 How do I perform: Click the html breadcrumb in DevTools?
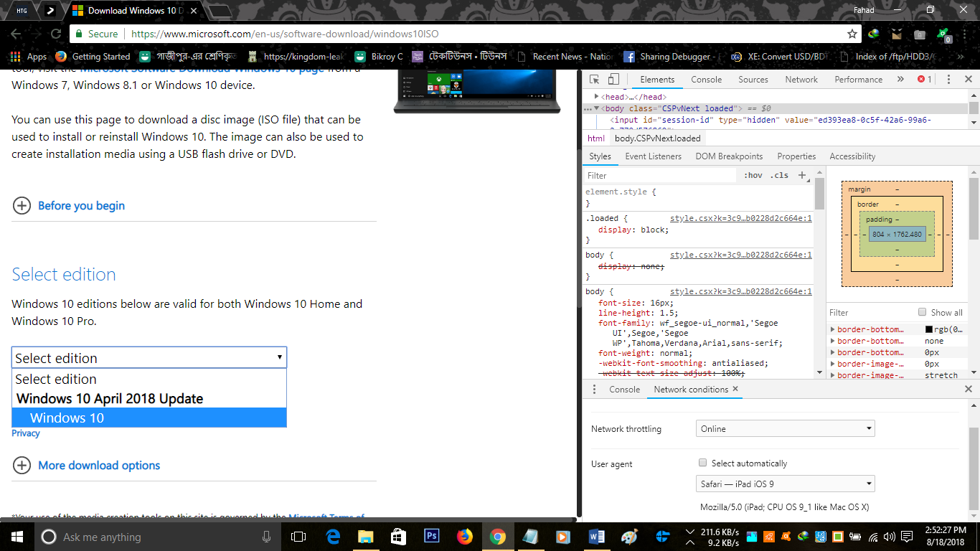(x=596, y=138)
